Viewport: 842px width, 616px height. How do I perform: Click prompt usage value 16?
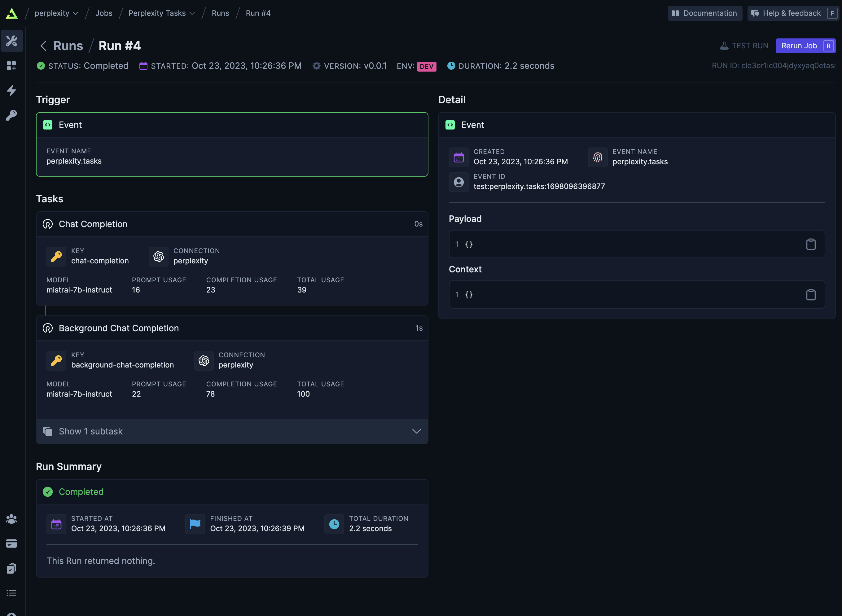click(x=136, y=290)
